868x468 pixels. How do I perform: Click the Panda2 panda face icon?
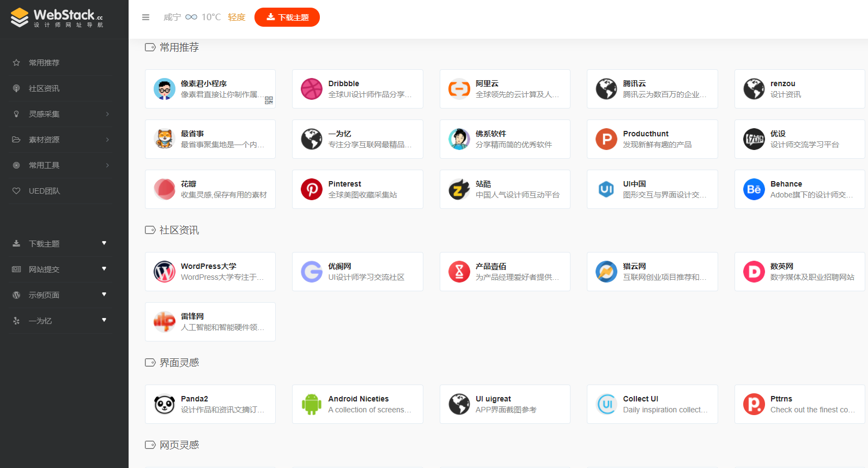pyautogui.click(x=165, y=404)
